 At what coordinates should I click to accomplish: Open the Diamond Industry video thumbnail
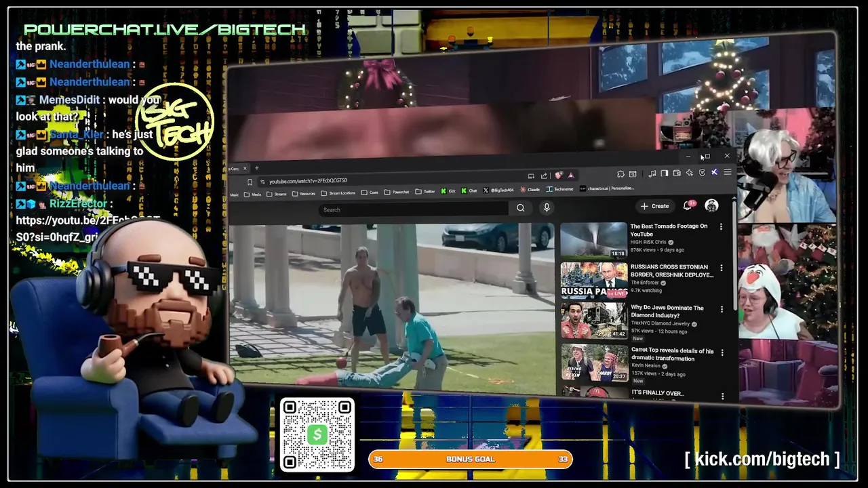(x=593, y=320)
